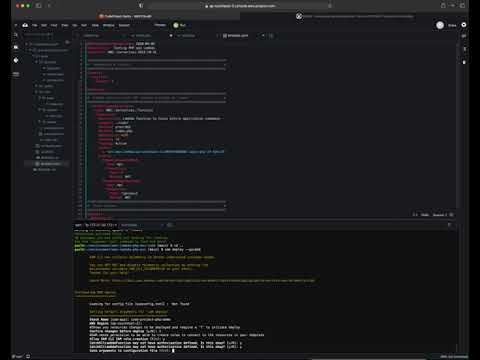Show the Environment file tree panel icon
Image resolution: width=480 pixels, height=360 pixels.
[16, 47]
